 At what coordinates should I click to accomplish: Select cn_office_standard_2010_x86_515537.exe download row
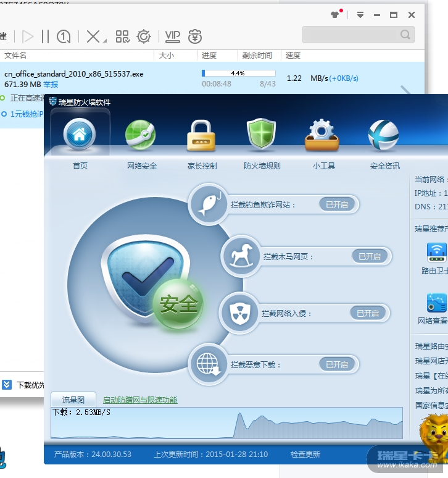tap(212, 78)
